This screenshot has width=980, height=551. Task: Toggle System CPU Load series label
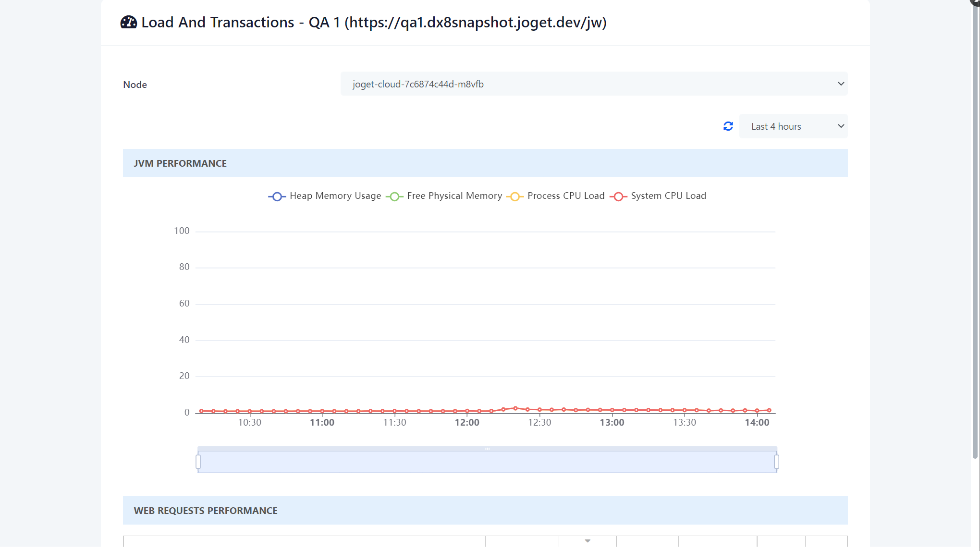(668, 196)
